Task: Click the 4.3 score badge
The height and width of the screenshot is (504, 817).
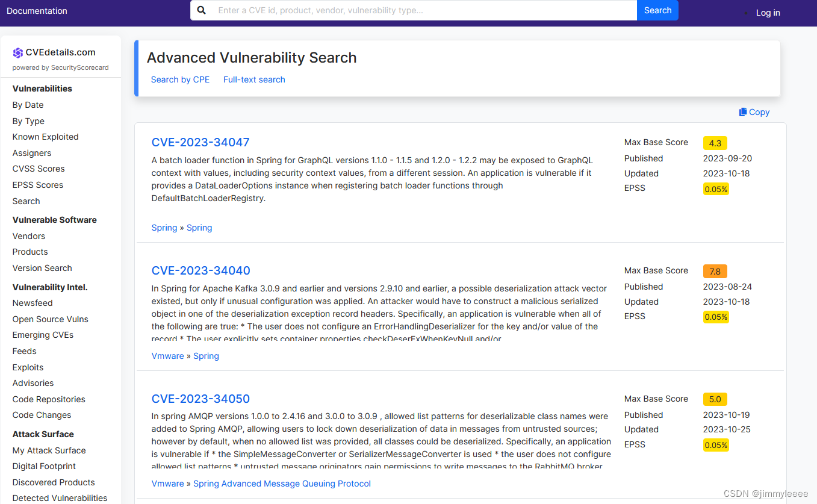Action: click(x=715, y=143)
